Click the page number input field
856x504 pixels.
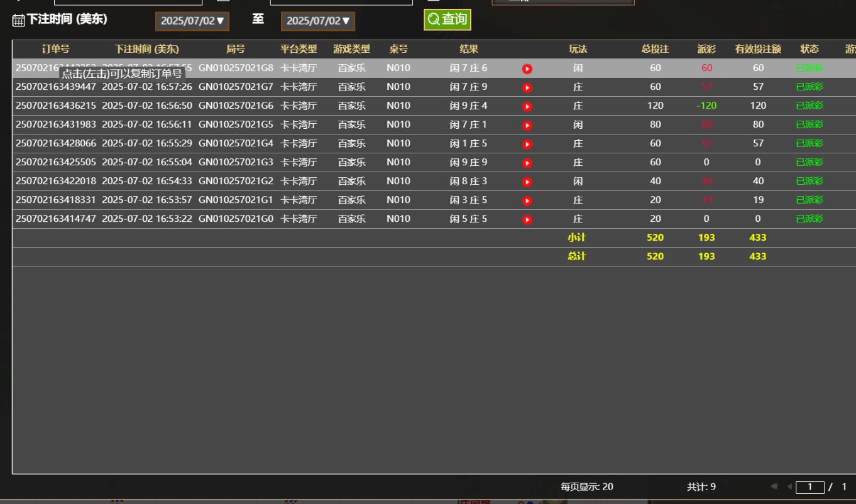tap(809, 487)
